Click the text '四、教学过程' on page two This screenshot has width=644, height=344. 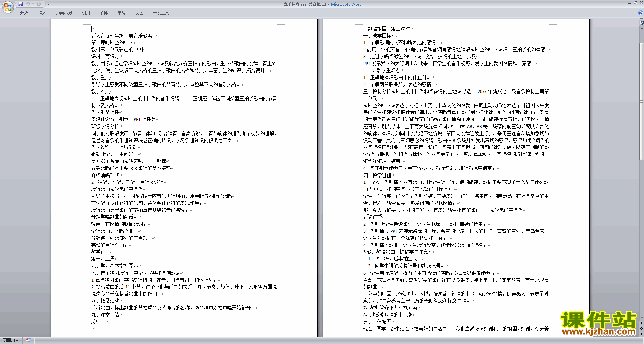pyautogui.click(x=377, y=176)
